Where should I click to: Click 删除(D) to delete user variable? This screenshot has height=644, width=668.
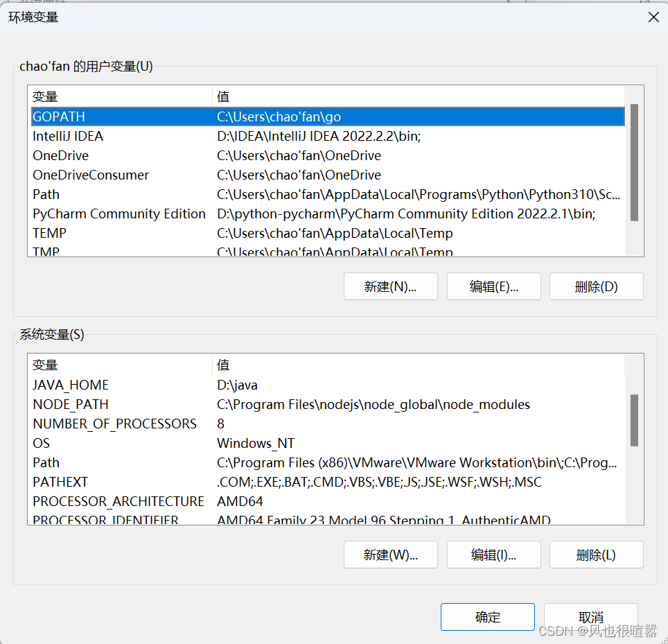[x=596, y=286]
